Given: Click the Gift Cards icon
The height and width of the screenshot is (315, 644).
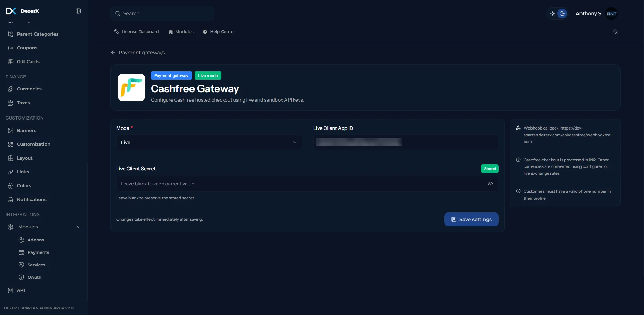Looking at the screenshot, I should (x=11, y=61).
